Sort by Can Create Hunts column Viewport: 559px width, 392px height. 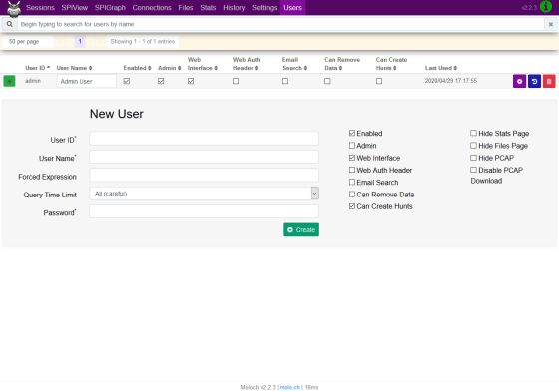point(391,64)
